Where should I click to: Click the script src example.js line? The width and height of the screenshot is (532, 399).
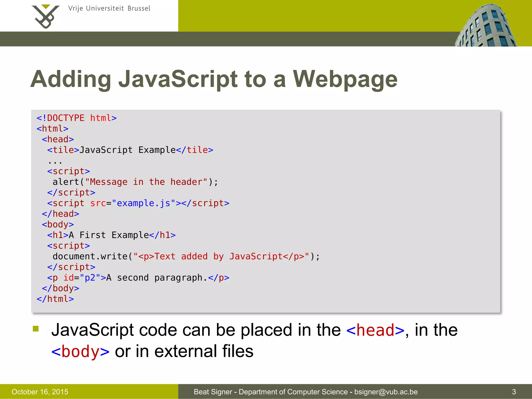coord(138,203)
